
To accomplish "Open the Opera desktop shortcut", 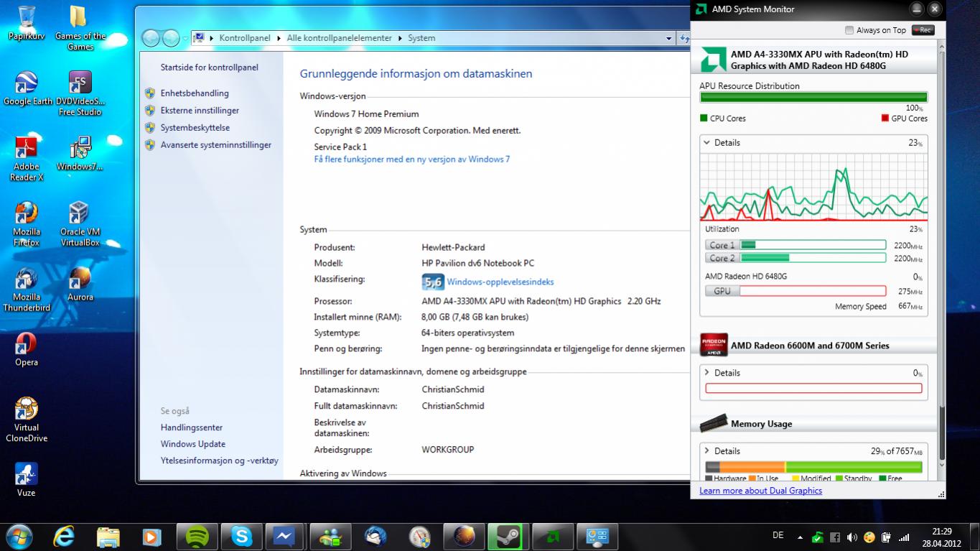I will point(27,349).
